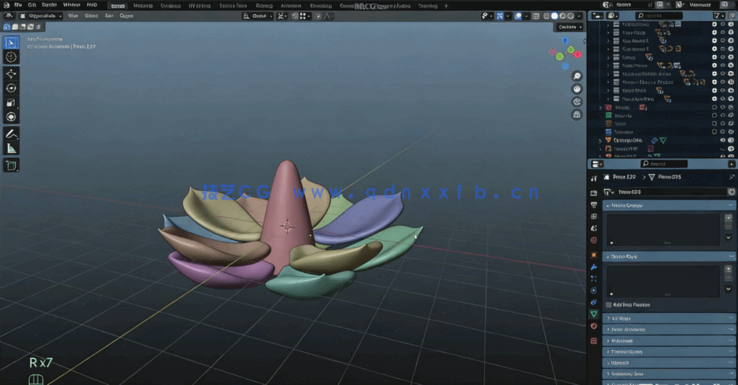Open the Texture properties tab (checker icon)
This screenshot has width=738, height=385.
[x=594, y=341]
